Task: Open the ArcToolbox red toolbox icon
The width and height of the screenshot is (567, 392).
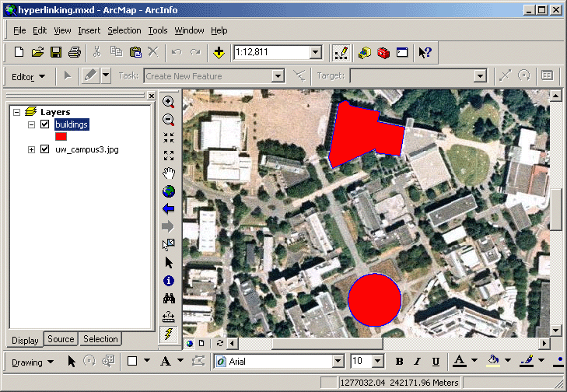Action: (383, 52)
